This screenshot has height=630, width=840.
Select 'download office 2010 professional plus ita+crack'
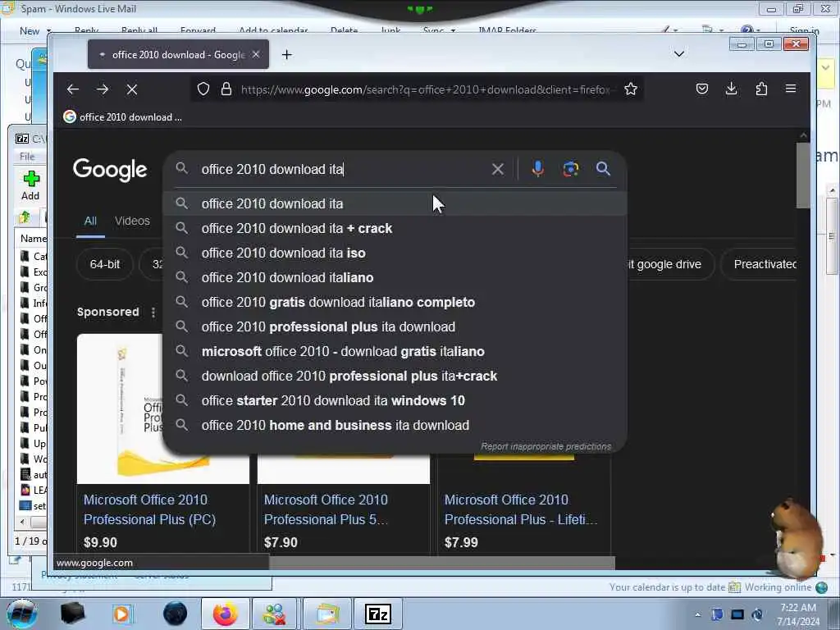395,376
